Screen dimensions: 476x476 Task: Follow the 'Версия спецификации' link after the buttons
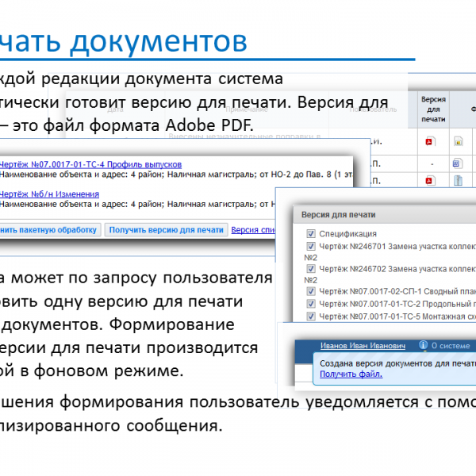pos(253,229)
